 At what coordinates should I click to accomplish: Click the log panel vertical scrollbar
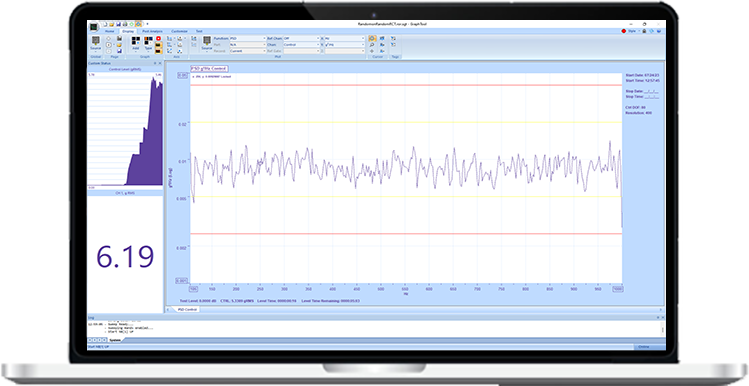663,329
